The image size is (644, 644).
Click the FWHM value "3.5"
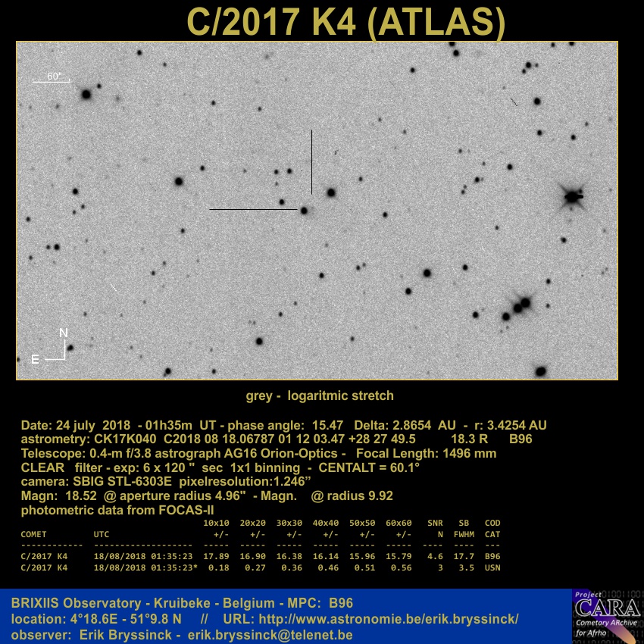467,568
